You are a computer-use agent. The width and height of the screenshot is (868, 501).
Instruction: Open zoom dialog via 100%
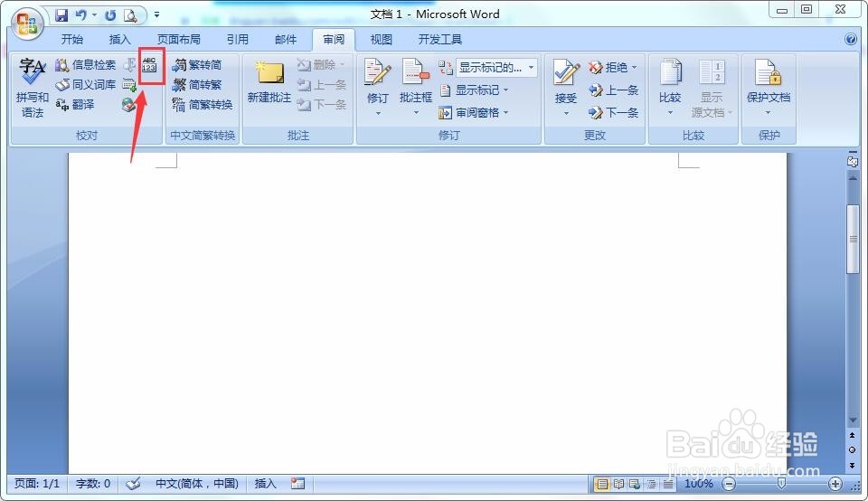(x=699, y=484)
